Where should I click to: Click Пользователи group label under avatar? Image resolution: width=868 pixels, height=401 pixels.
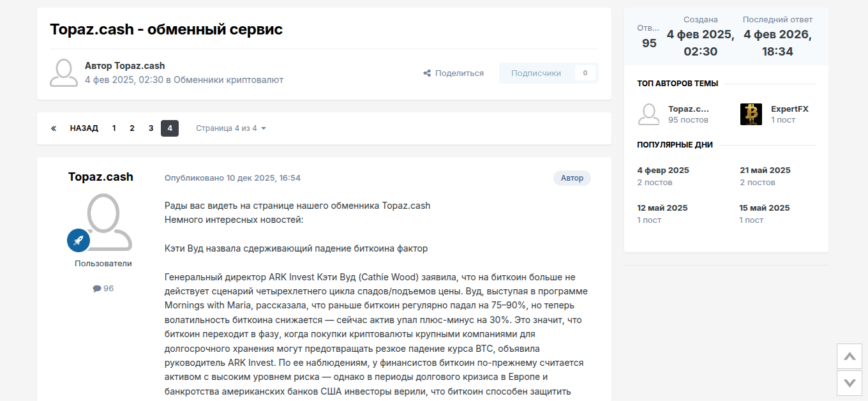coord(103,264)
